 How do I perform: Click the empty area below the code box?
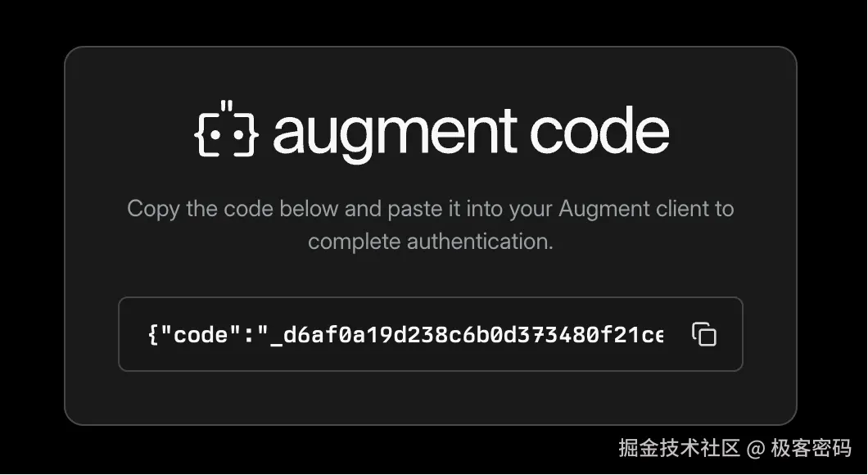(431, 397)
